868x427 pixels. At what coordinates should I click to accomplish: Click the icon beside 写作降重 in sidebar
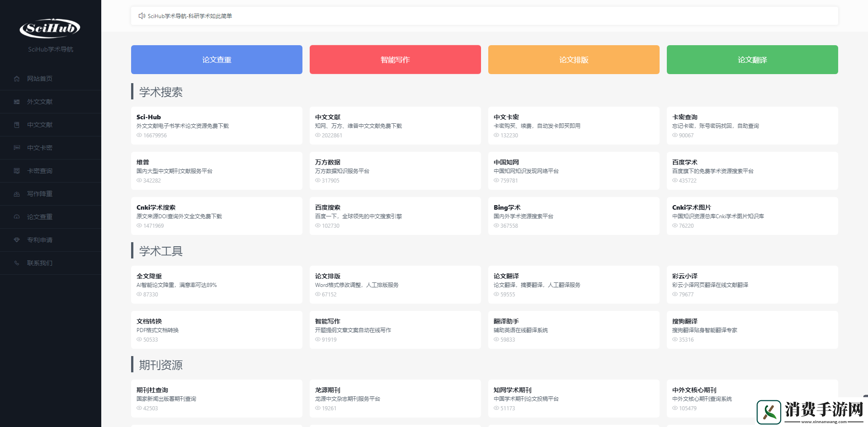pyautogui.click(x=17, y=194)
